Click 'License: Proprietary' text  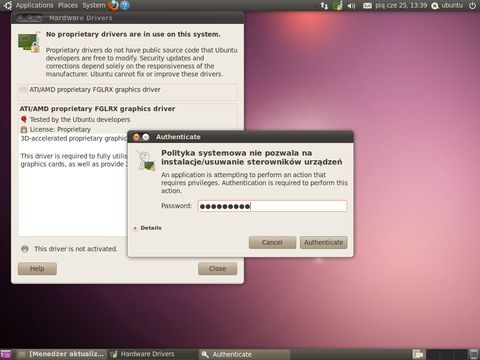click(x=60, y=130)
